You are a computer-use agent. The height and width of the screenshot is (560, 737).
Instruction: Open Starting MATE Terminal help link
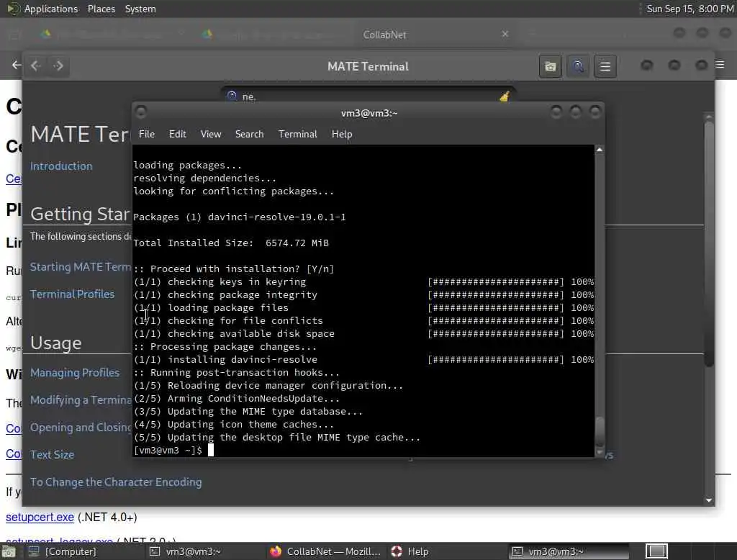point(81,267)
